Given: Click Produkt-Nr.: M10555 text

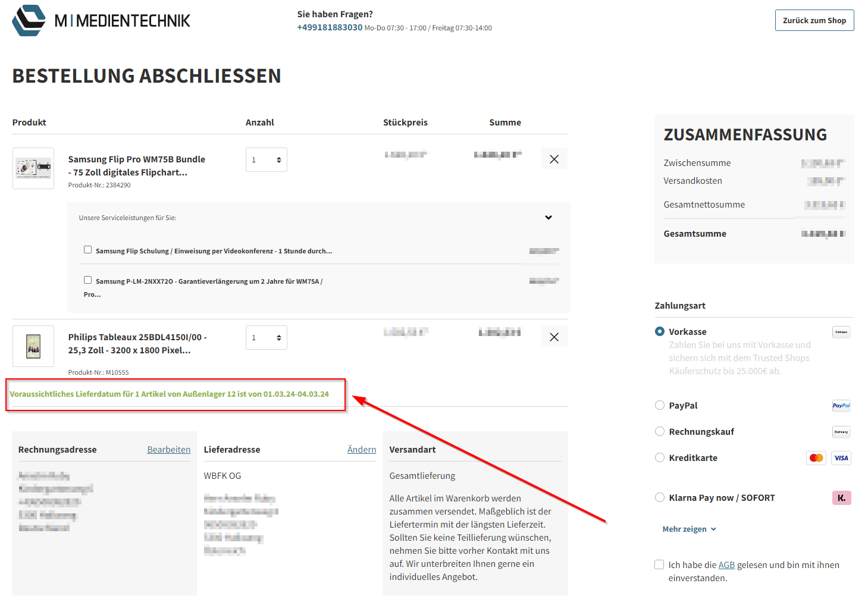Looking at the screenshot, I should pyautogui.click(x=98, y=372).
